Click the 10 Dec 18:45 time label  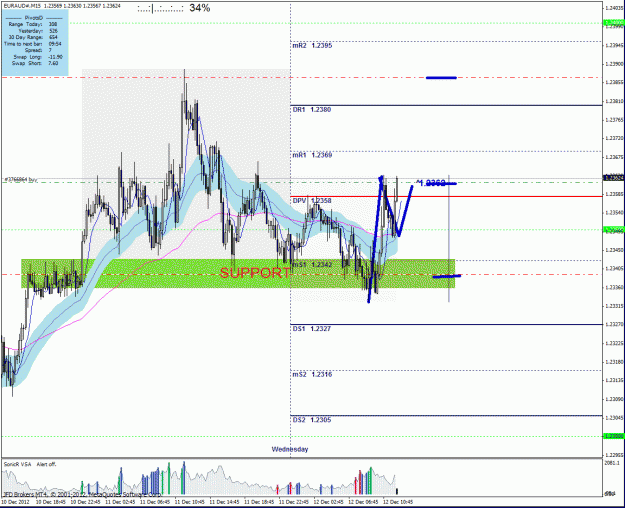coord(51,502)
